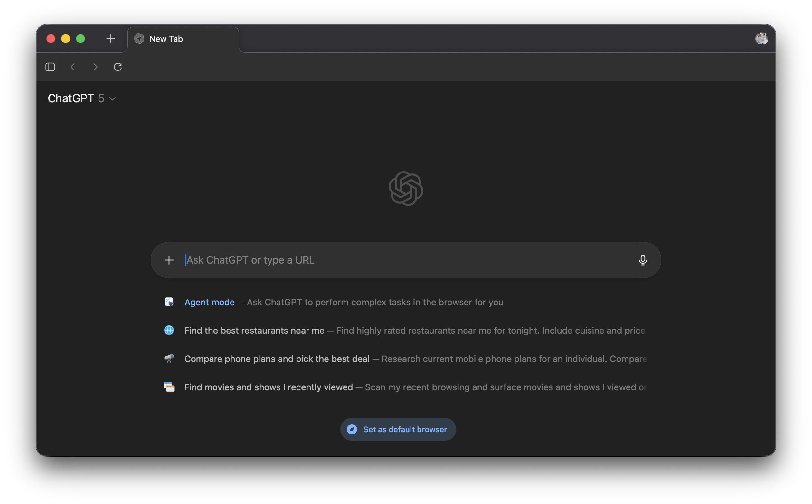Click the globe icon beside restaurants suggestion

[x=169, y=330]
